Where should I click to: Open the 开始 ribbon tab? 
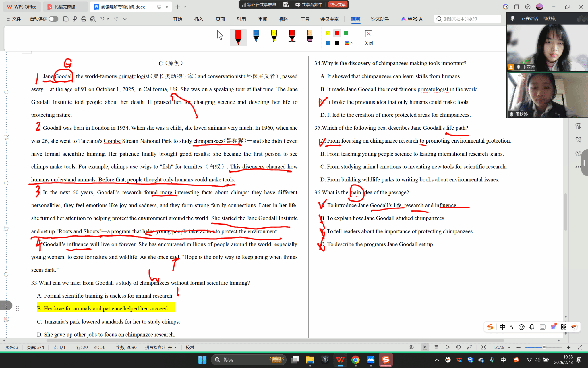[178, 19]
